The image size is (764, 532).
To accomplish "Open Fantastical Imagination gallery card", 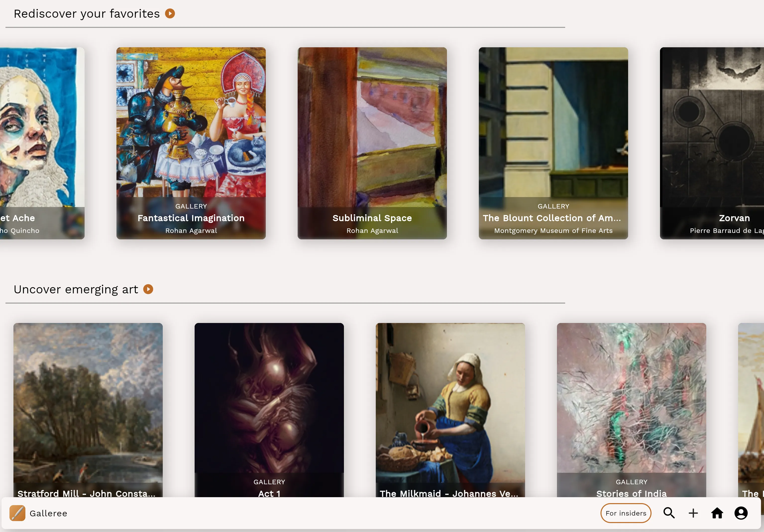I will pyautogui.click(x=191, y=143).
